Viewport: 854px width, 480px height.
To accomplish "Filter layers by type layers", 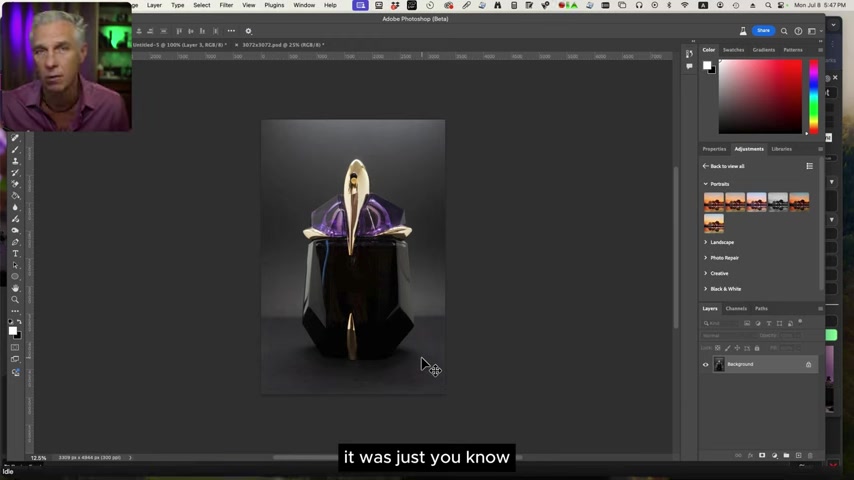I will (768, 323).
